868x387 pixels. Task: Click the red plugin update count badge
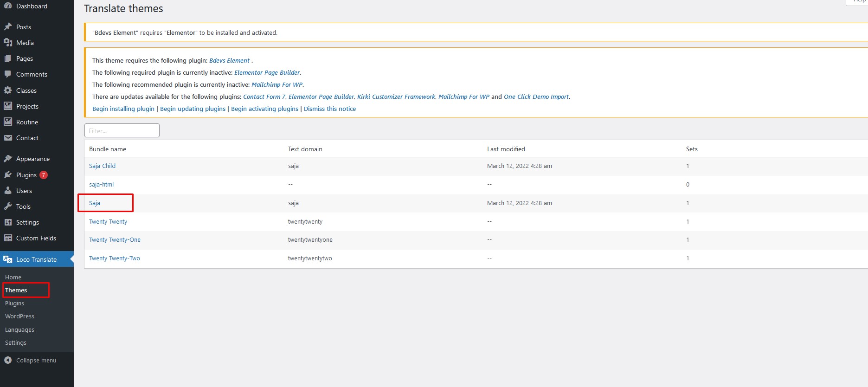coord(44,175)
